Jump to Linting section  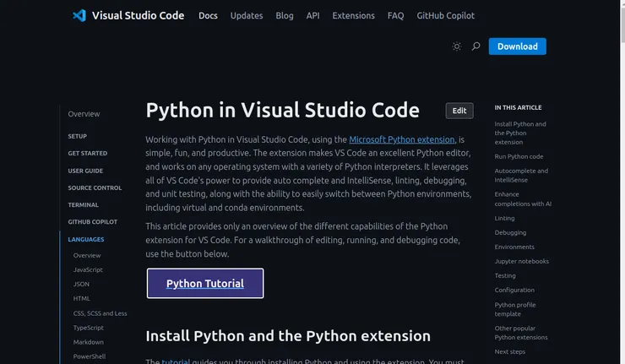pyautogui.click(x=504, y=219)
